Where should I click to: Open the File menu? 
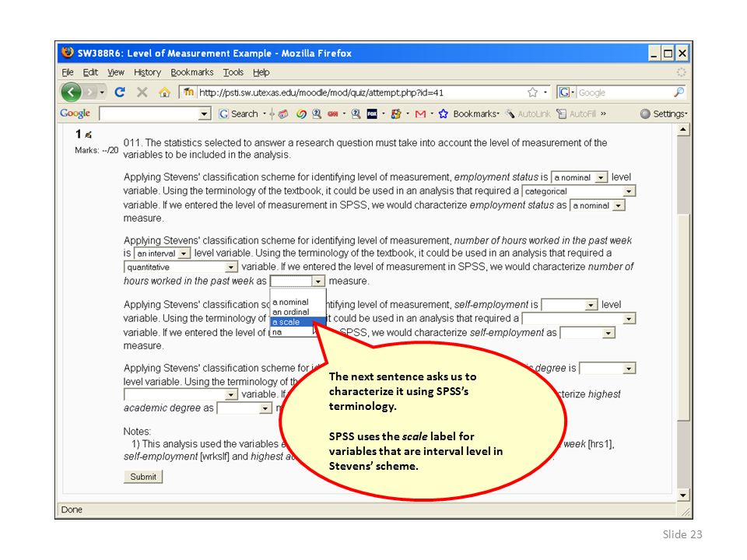pos(68,72)
